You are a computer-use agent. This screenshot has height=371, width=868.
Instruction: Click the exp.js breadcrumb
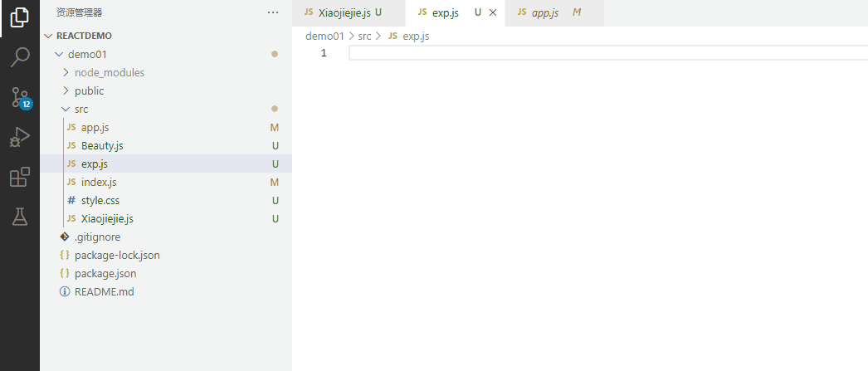tap(416, 36)
